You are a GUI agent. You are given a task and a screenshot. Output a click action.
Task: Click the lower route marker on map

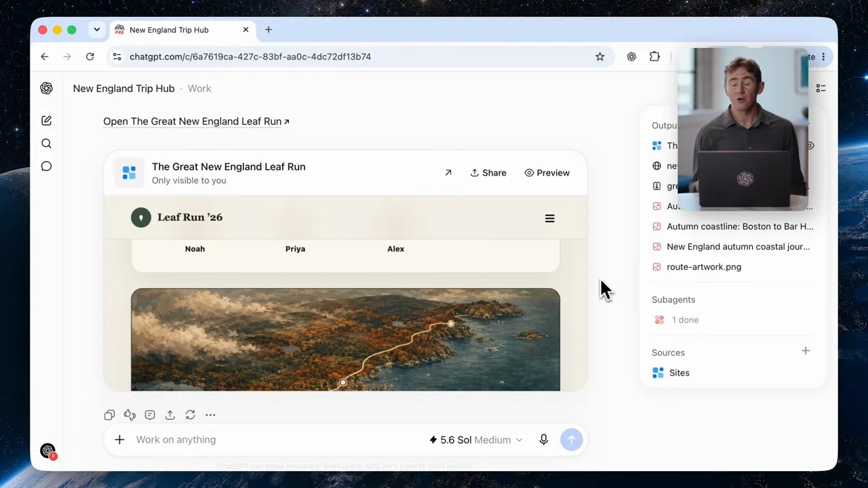pos(343,383)
